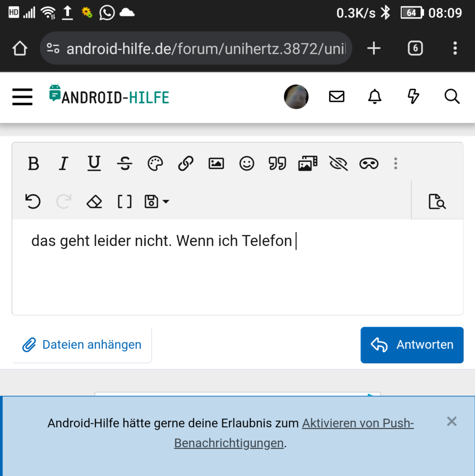Insert spoiler with crossed-eye icon

click(338, 164)
